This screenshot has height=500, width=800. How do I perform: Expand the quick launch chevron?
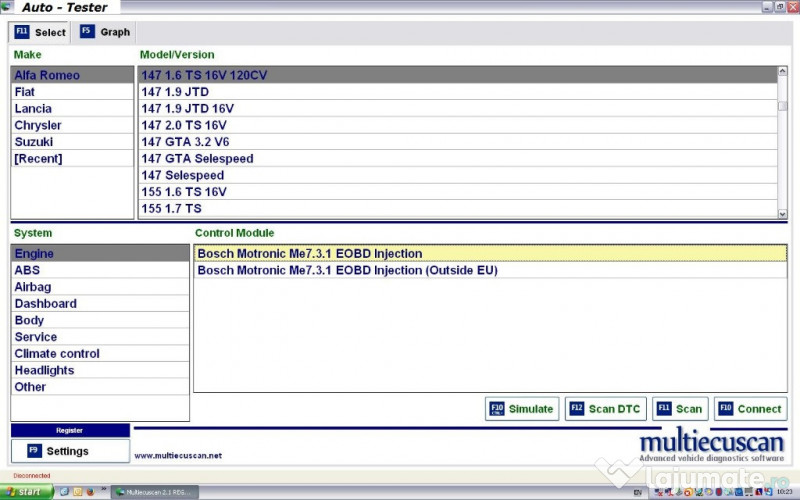(104, 490)
